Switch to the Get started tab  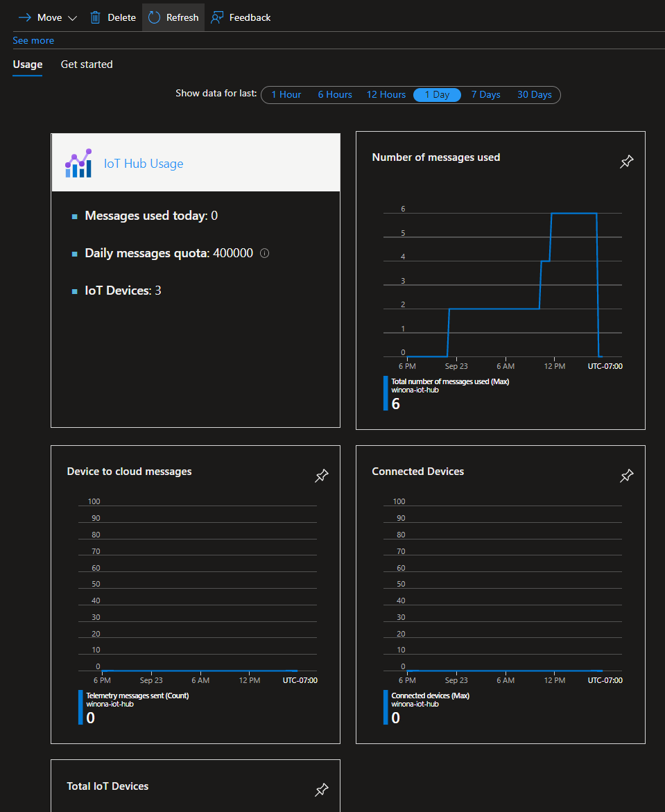coord(86,64)
